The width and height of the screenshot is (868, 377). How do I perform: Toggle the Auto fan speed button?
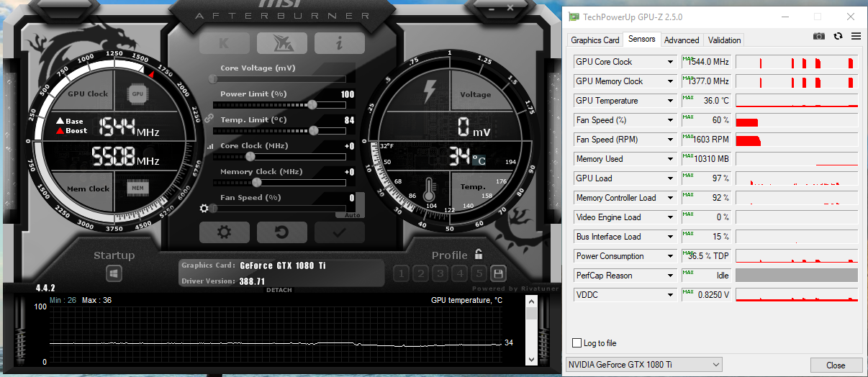click(352, 214)
